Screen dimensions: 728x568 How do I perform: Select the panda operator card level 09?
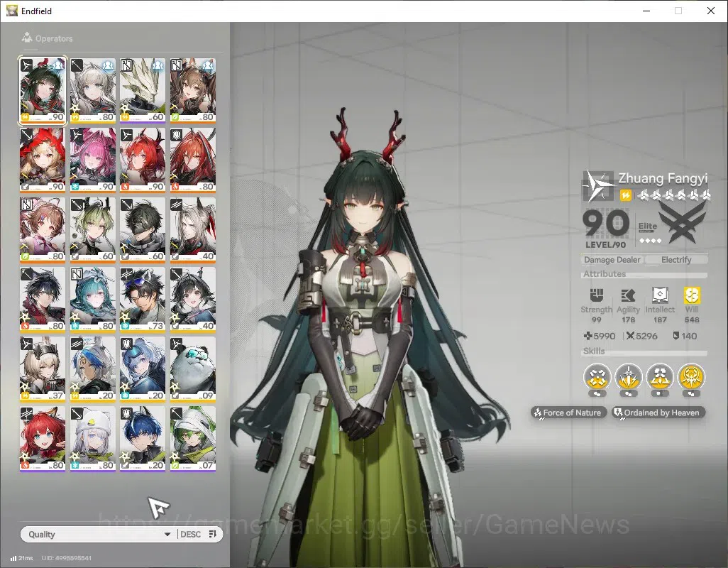click(x=193, y=369)
